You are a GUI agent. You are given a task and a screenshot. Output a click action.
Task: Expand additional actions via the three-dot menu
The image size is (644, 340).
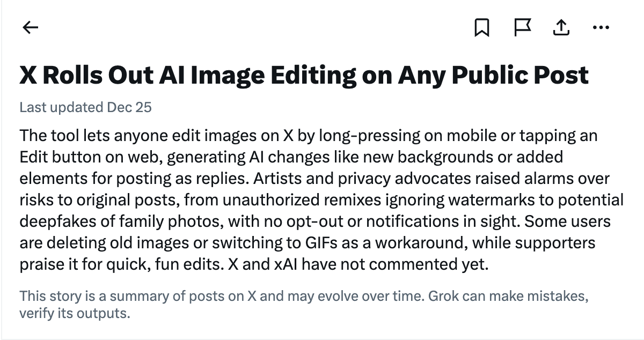coord(601,27)
